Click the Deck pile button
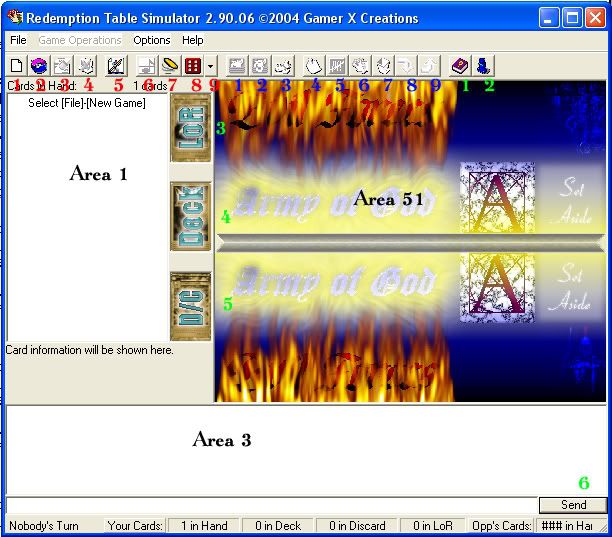Screen dimensions: 612x537 190,217
